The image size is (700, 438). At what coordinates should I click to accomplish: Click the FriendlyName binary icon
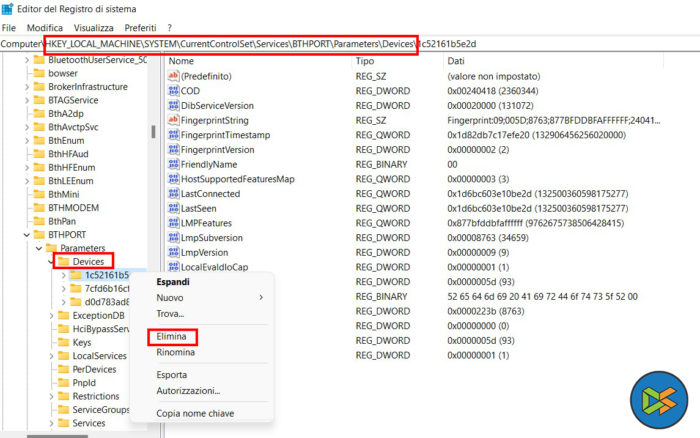pos(173,164)
